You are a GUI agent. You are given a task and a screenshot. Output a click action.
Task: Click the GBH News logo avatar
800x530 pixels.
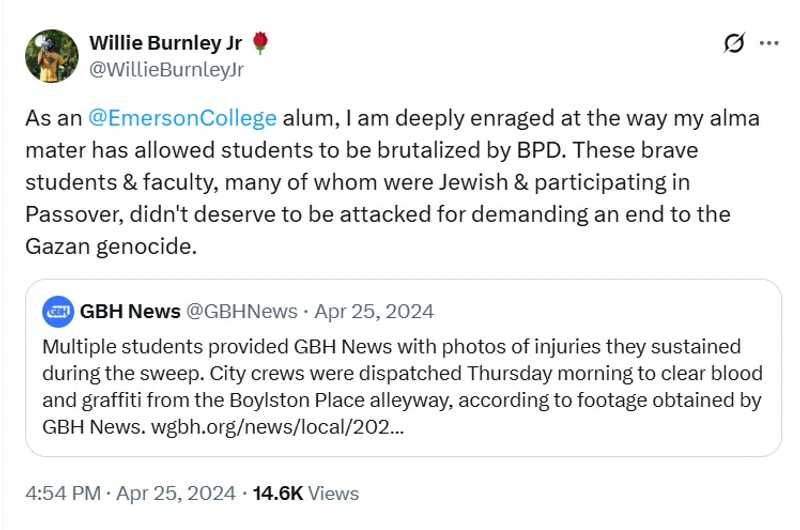point(58,311)
